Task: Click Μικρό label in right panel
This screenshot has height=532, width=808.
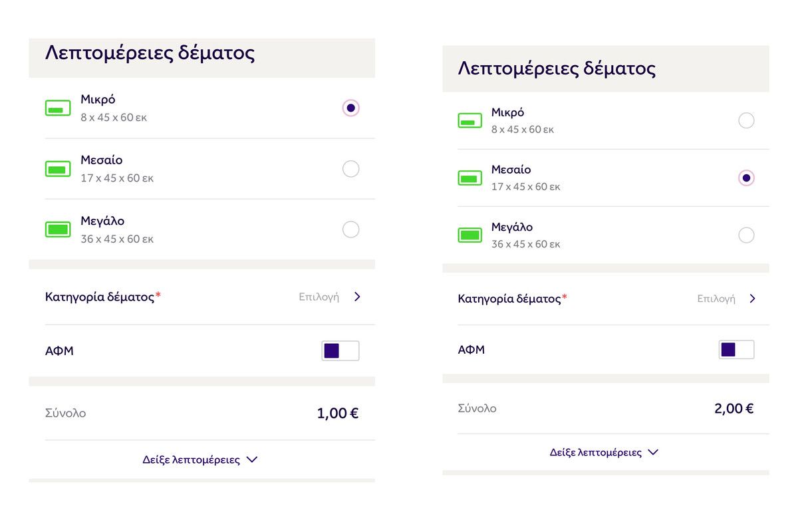Action: click(x=507, y=112)
